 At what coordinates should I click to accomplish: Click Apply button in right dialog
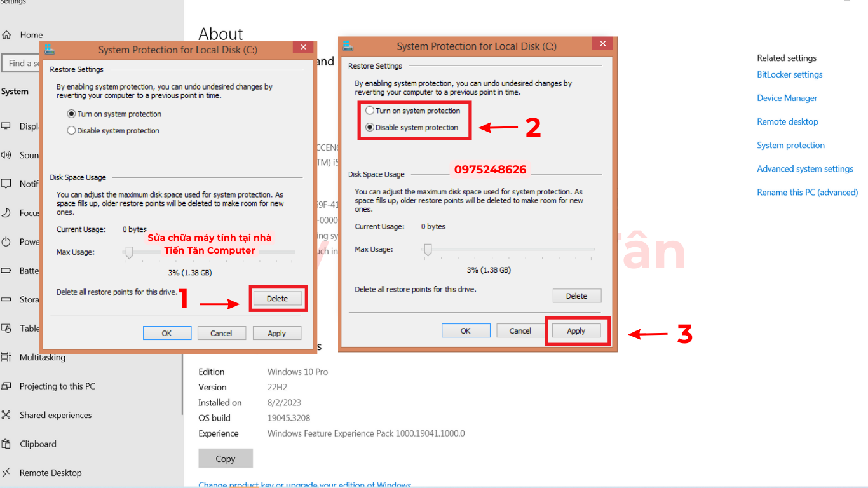[x=576, y=330]
